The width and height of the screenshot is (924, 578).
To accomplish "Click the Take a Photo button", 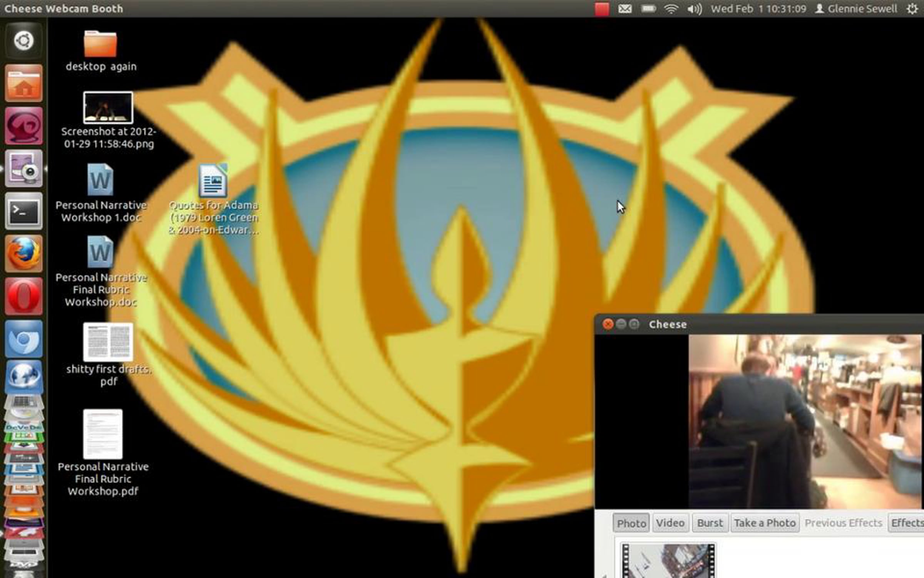I will (x=765, y=523).
